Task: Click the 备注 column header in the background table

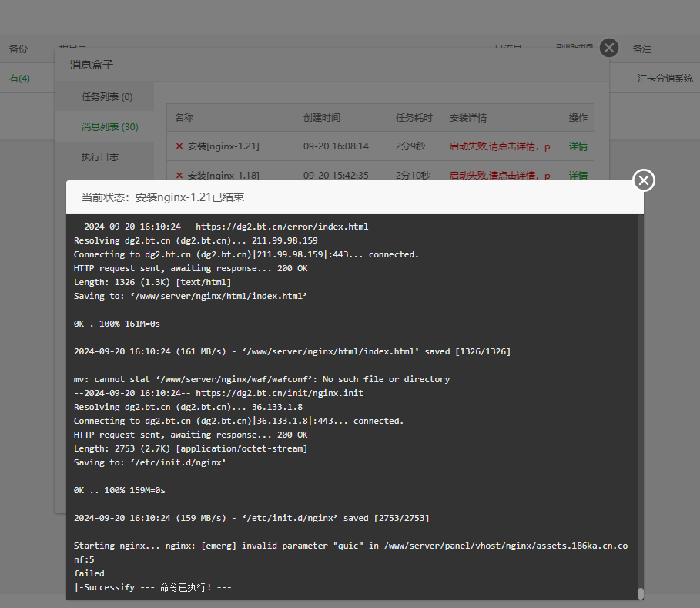Action: click(642, 49)
